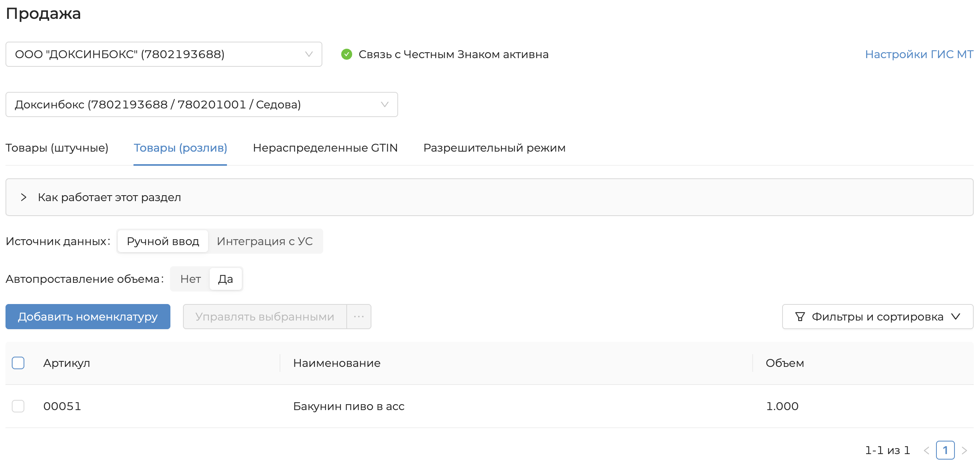The image size is (980, 469).
Task: Open 'Фильтры и сортировка' dropdown
Action: (x=878, y=317)
